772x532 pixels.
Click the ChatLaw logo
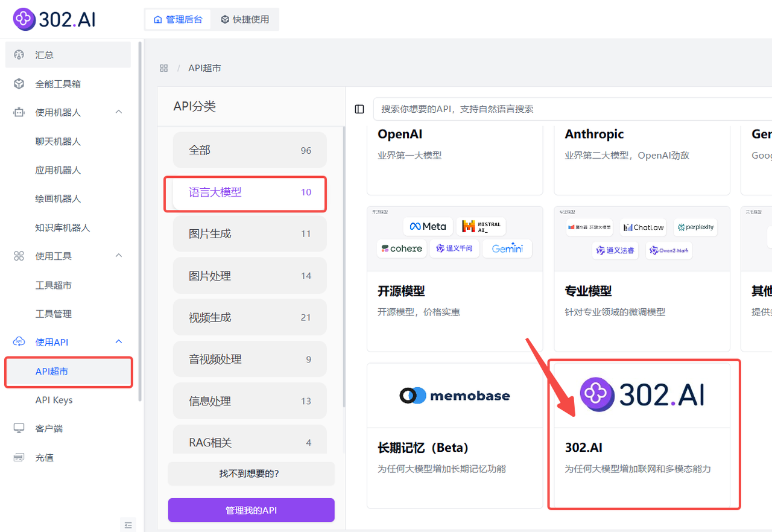pos(643,227)
